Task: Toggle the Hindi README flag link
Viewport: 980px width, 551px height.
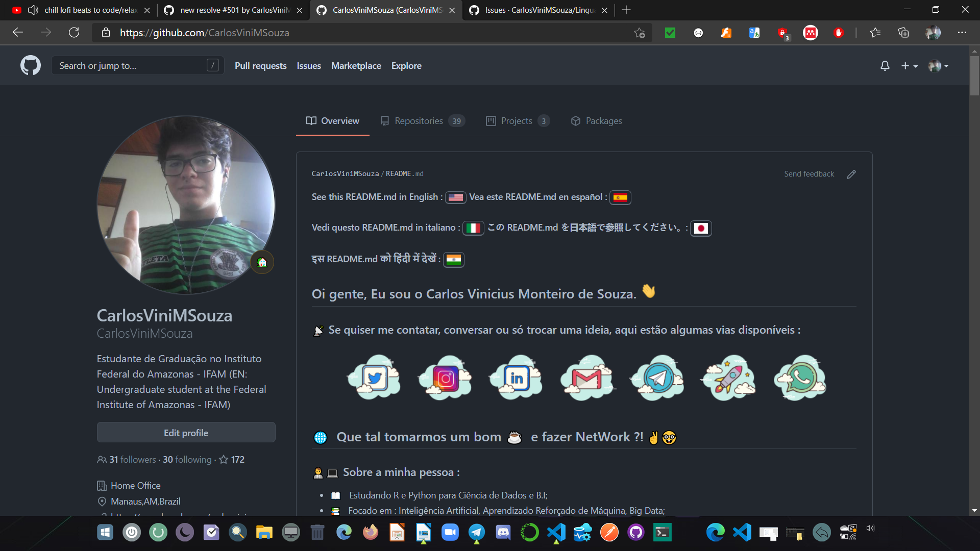Action: pyautogui.click(x=454, y=258)
